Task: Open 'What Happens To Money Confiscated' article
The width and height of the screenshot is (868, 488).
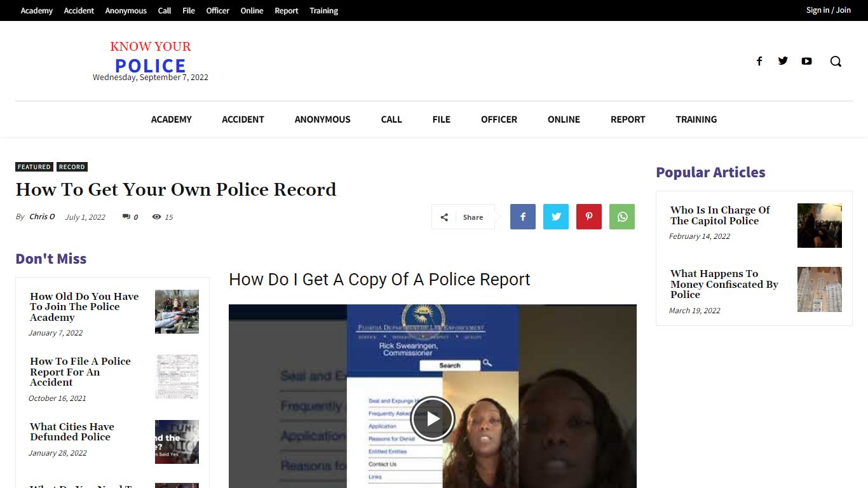Action: point(724,284)
